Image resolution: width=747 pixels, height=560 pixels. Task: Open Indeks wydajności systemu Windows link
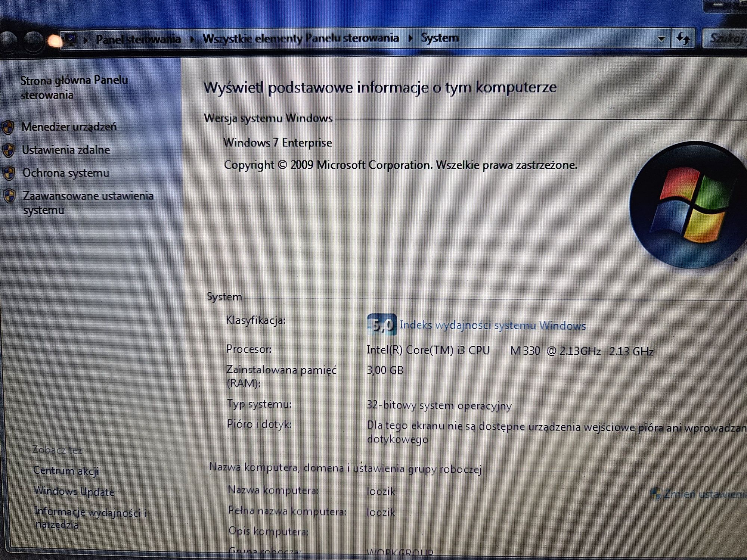point(493,326)
